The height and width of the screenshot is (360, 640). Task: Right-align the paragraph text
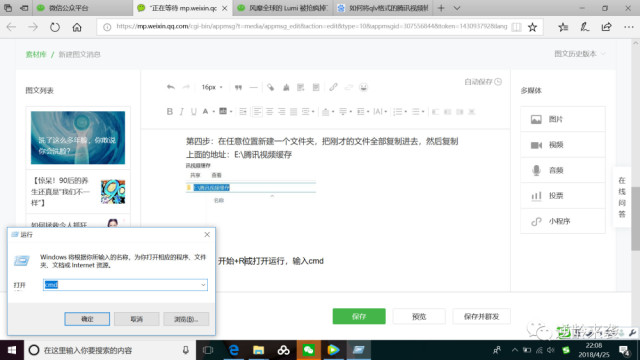coord(282,112)
